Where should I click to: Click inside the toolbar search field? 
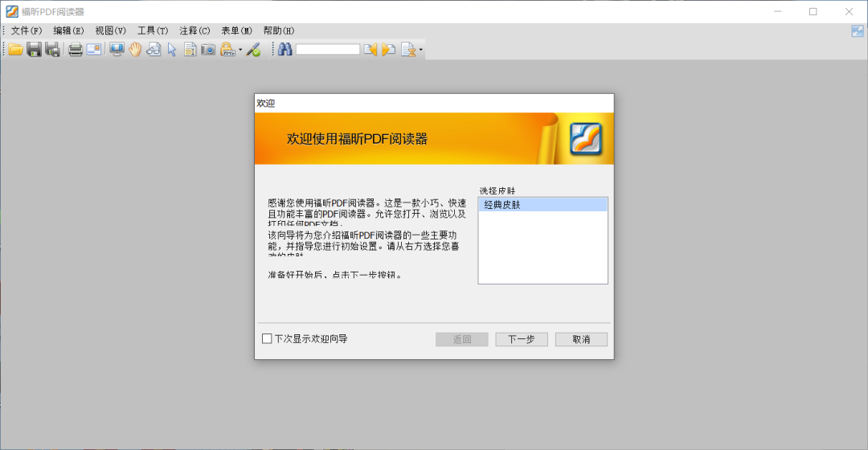[x=328, y=49]
